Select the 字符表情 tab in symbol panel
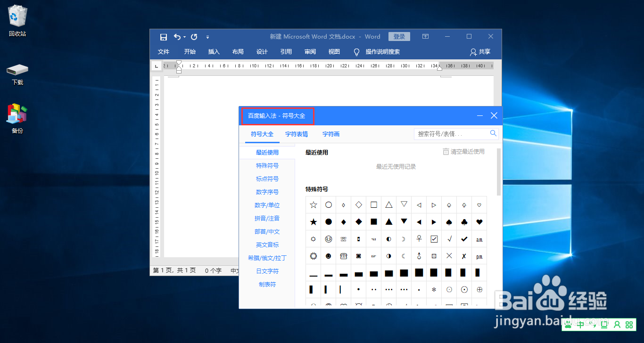The width and height of the screenshot is (644, 343). pyautogui.click(x=297, y=134)
